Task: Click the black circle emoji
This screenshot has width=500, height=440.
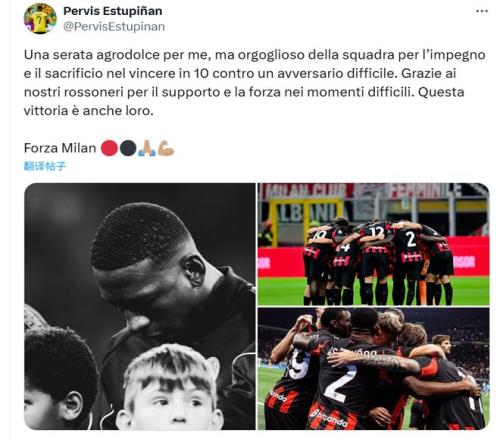Action: [x=128, y=148]
